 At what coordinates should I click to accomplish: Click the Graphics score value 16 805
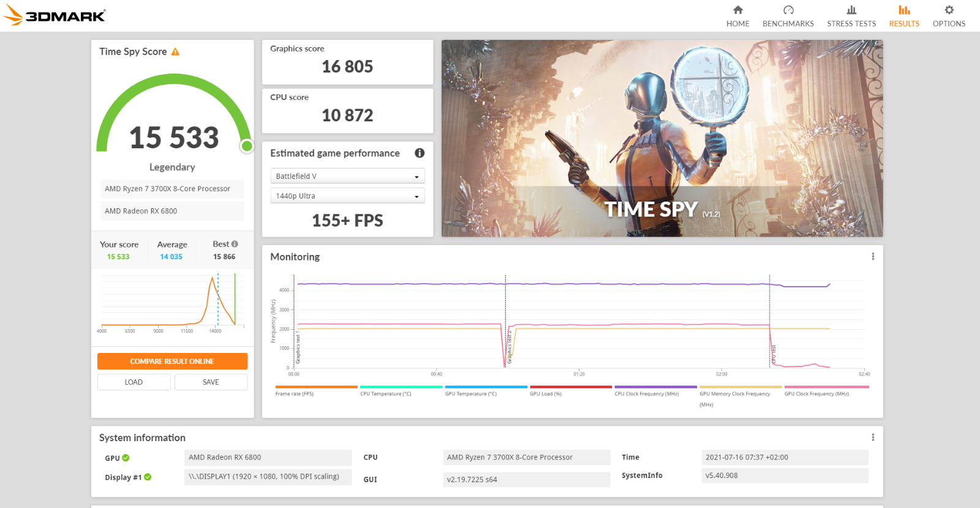347,67
